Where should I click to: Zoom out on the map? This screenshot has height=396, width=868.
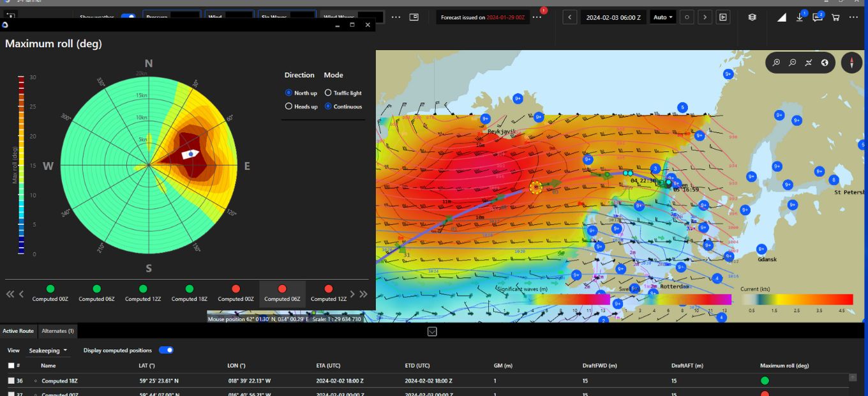pos(792,63)
